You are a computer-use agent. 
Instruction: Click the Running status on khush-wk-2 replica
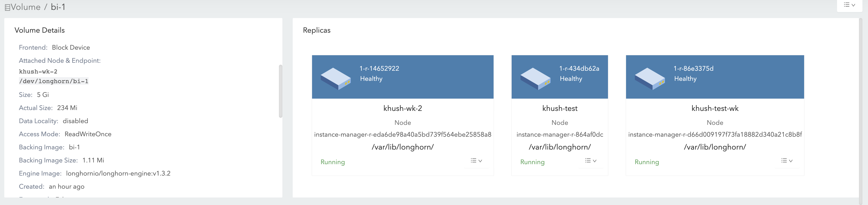(x=332, y=162)
